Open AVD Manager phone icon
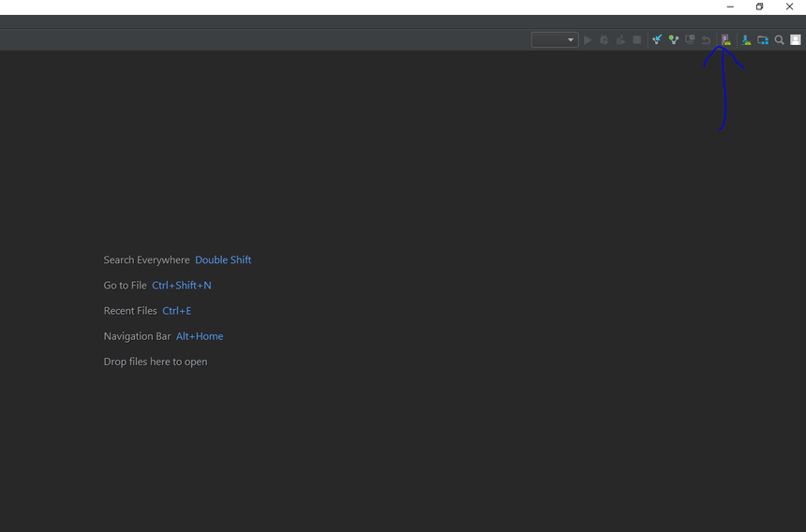 click(x=725, y=40)
